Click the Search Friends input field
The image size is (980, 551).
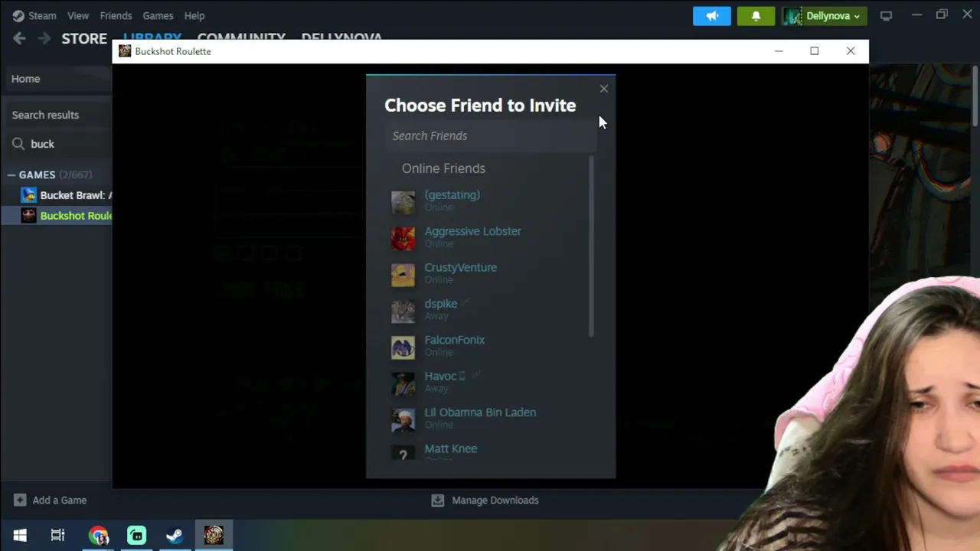[x=490, y=135]
